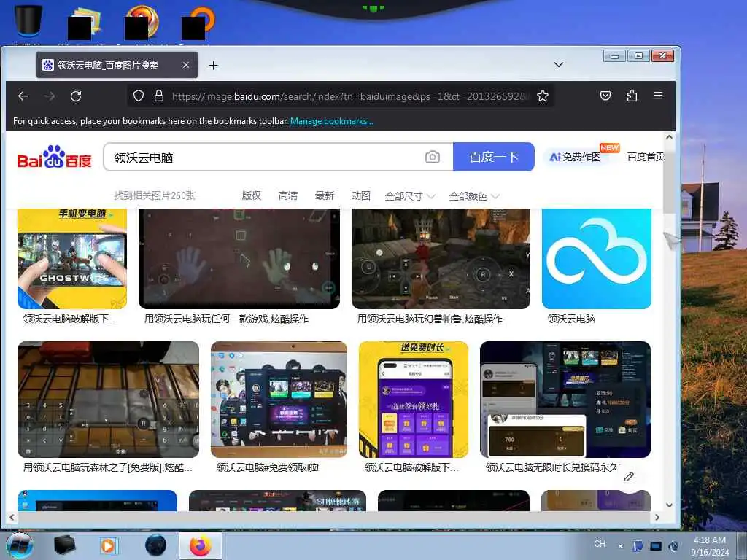Open the 手机变电脑 Ghostwire thumbnail

click(x=72, y=259)
